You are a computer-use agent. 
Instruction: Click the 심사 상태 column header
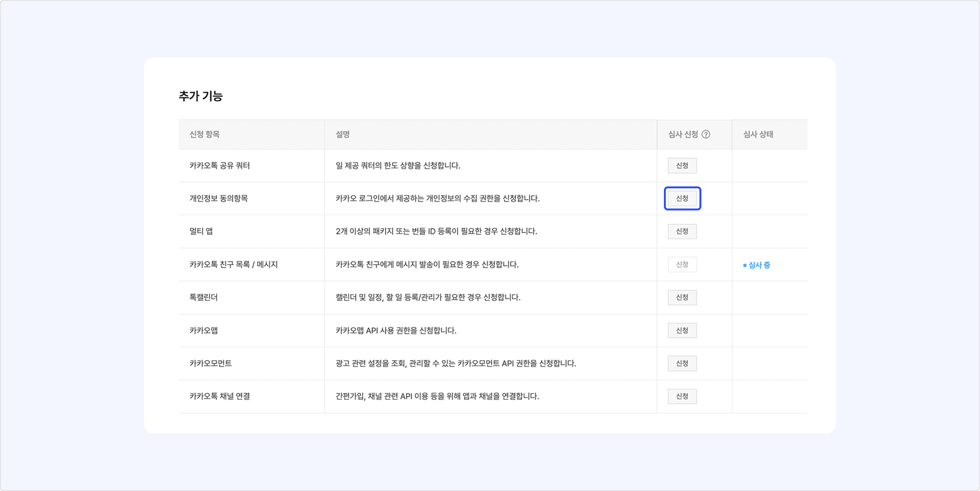point(758,135)
